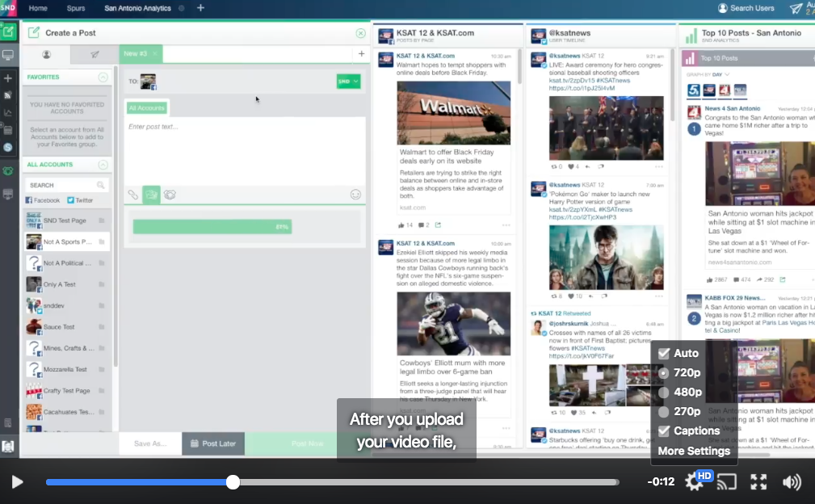Click the Post Later button

click(x=213, y=443)
